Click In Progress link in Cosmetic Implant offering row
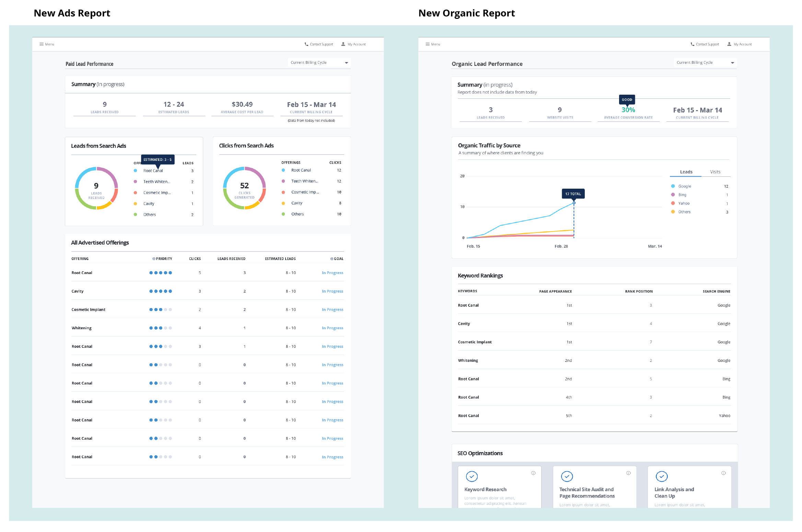The height and width of the screenshot is (532, 802). tap(333, 310)
